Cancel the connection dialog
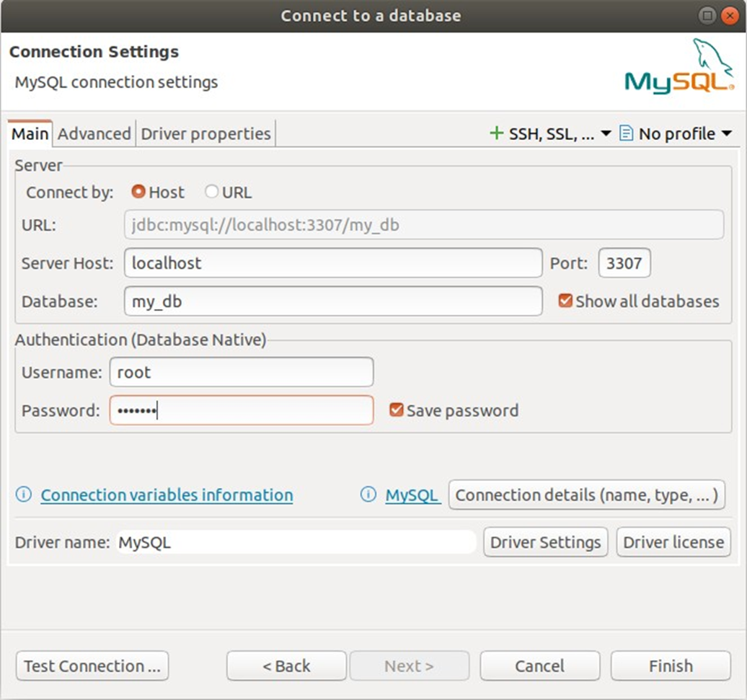This screenshot has width=747, height=700. point(540,665)
